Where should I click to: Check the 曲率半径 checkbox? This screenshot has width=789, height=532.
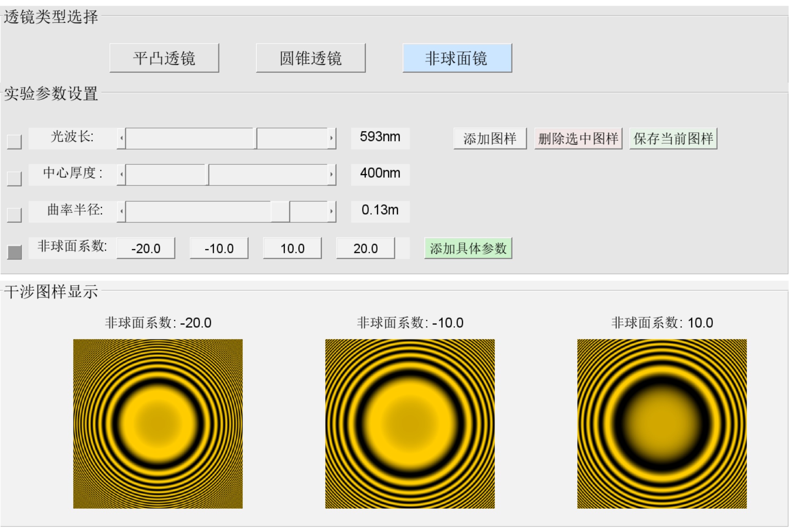pyautogui.click(x=14, y=215)
